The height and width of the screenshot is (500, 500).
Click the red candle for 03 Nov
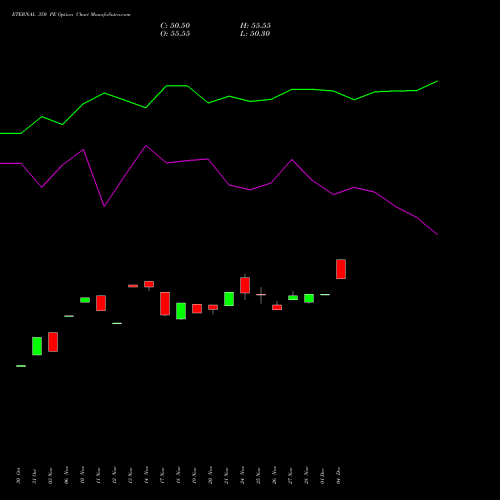(x=53, y=342)
